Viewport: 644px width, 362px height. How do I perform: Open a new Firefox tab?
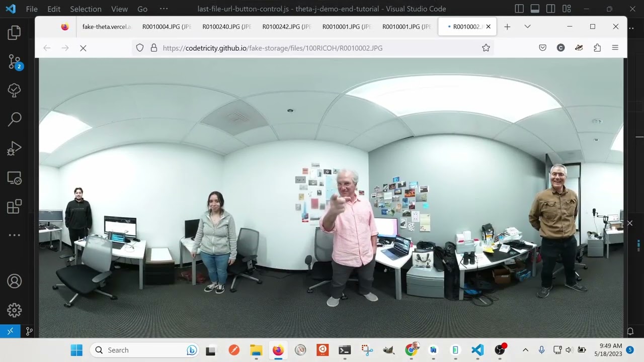[507, 27]
